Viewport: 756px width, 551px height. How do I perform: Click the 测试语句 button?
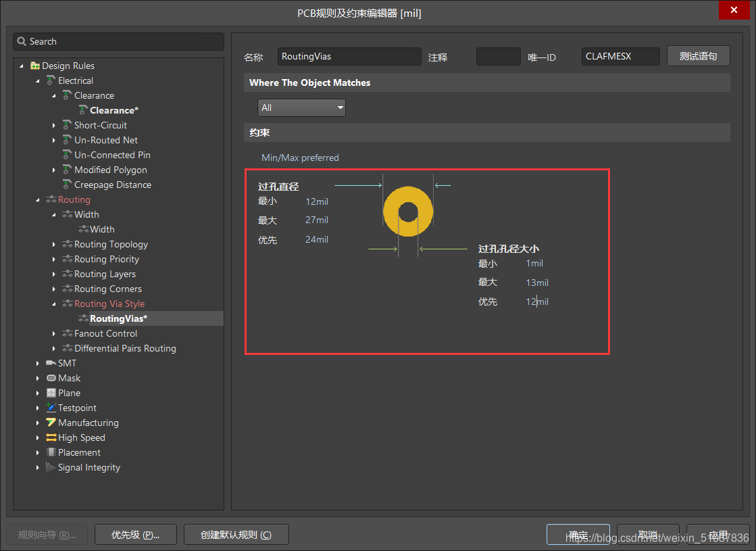click(698, 56)
